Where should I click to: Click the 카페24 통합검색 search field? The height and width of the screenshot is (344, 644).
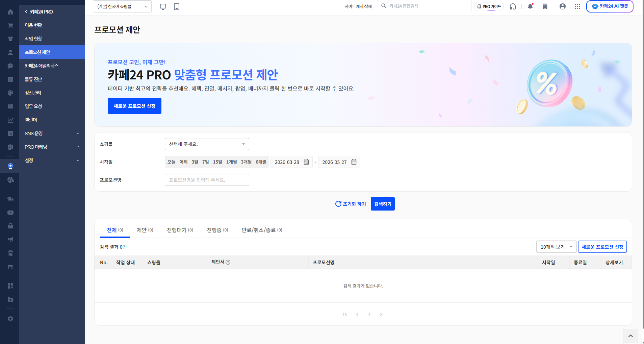coord(424,6)
